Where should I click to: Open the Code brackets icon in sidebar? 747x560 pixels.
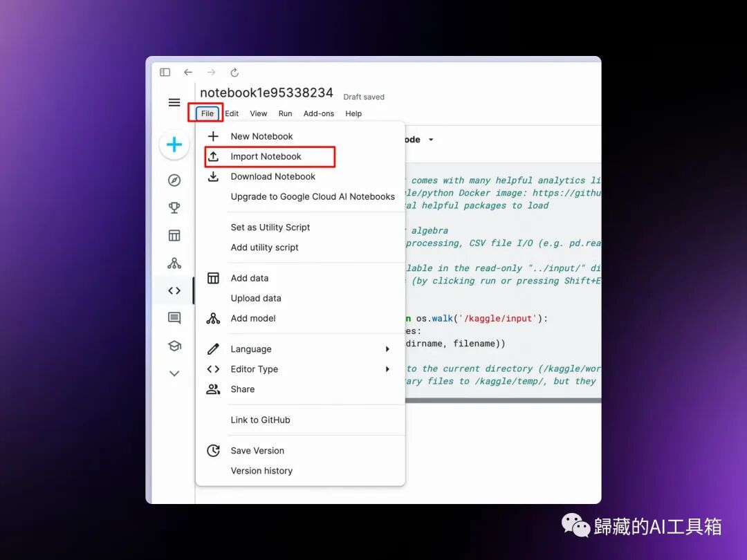click(x=174, y=290)
